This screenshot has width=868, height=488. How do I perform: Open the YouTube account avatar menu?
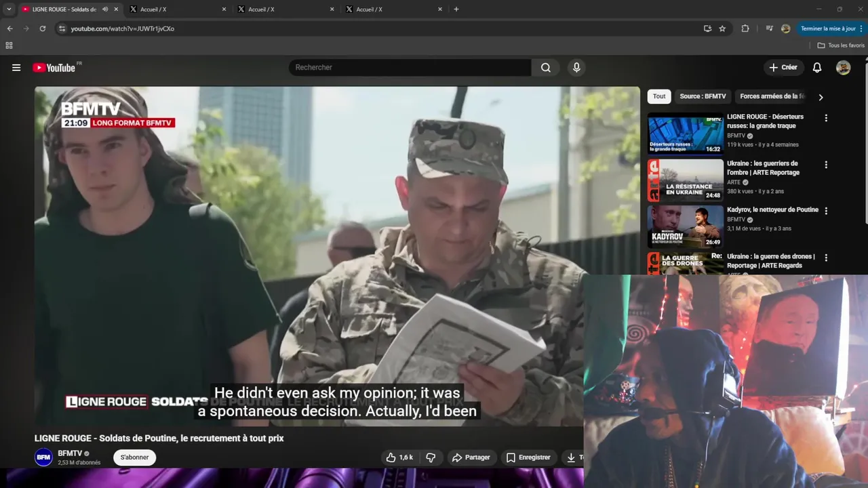tap(843, 67)
